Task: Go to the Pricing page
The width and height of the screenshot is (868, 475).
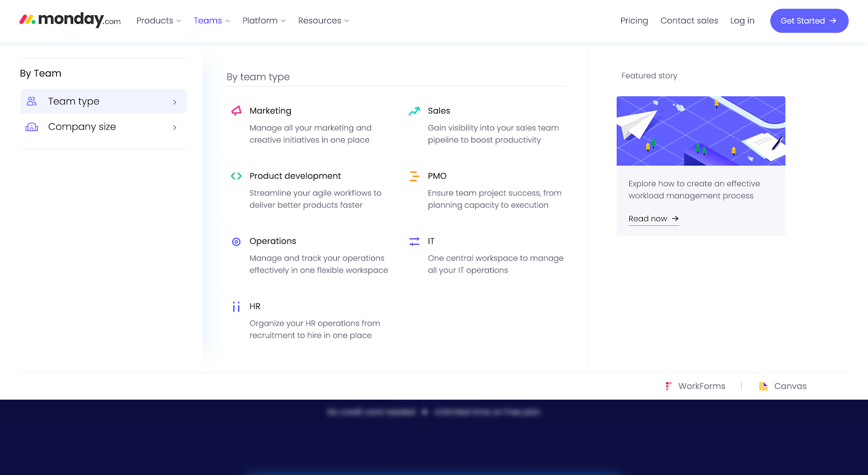Action: coord(634,21)
